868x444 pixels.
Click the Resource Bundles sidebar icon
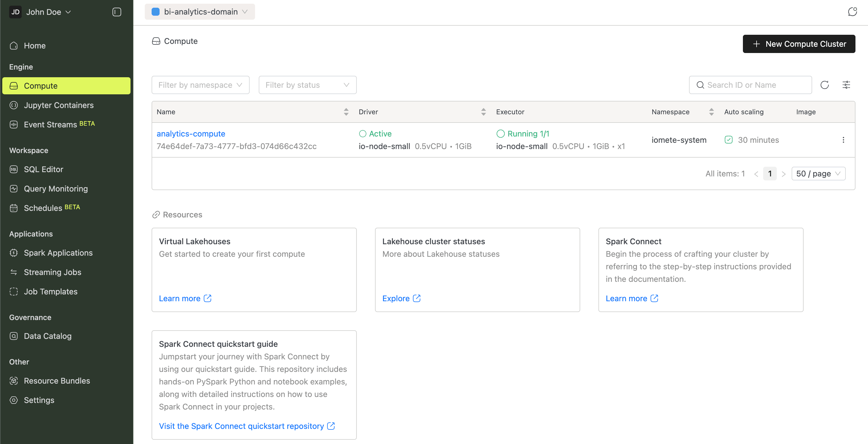[14, 381]
